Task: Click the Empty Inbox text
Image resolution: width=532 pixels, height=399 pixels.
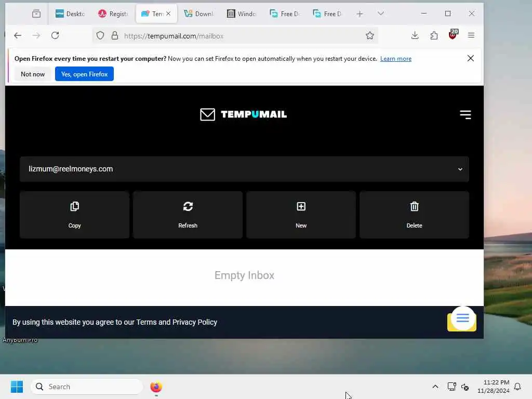Action: coord(244,275)
